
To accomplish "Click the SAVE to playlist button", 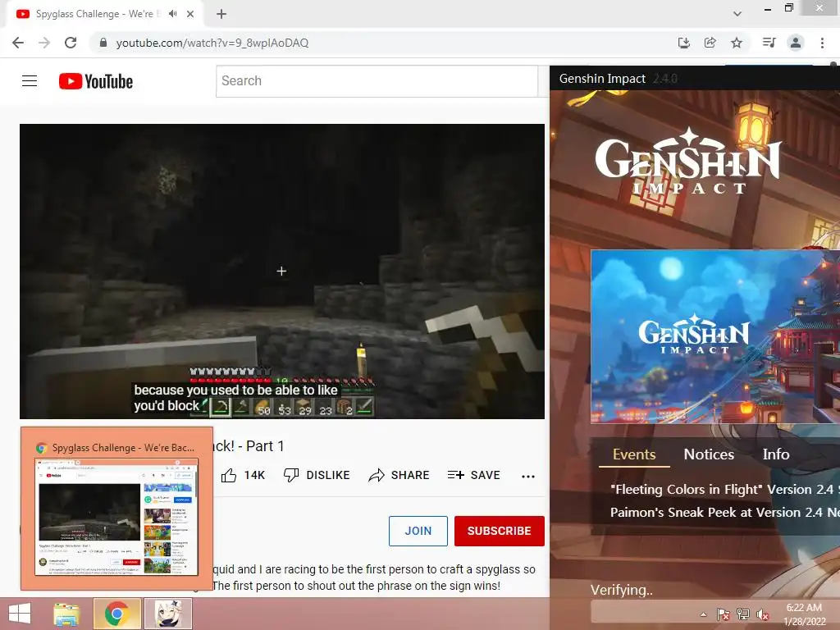I will [x=474, y=475].
